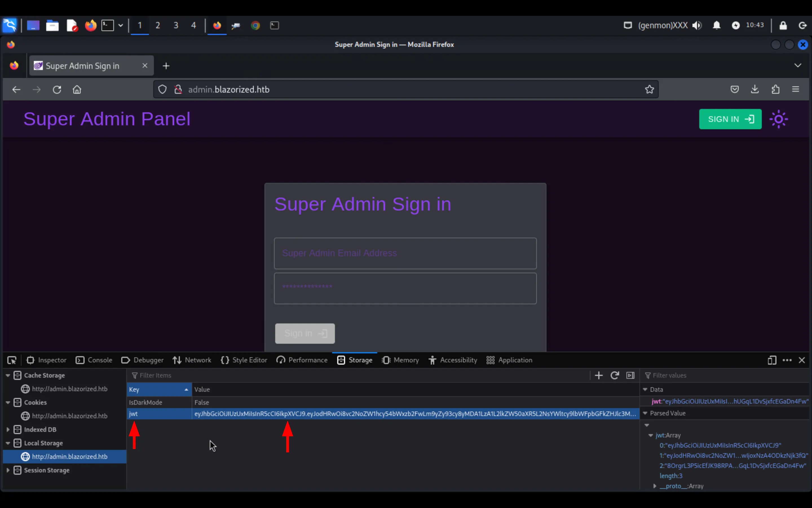
Task: Toggle responsive design mode icon
Action: coord(772,360)
